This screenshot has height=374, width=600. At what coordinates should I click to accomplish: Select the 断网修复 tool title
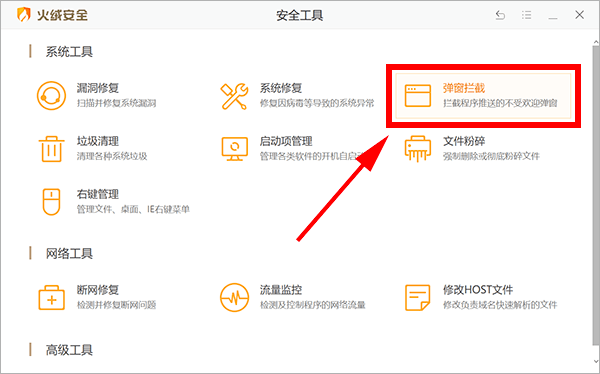98,290
